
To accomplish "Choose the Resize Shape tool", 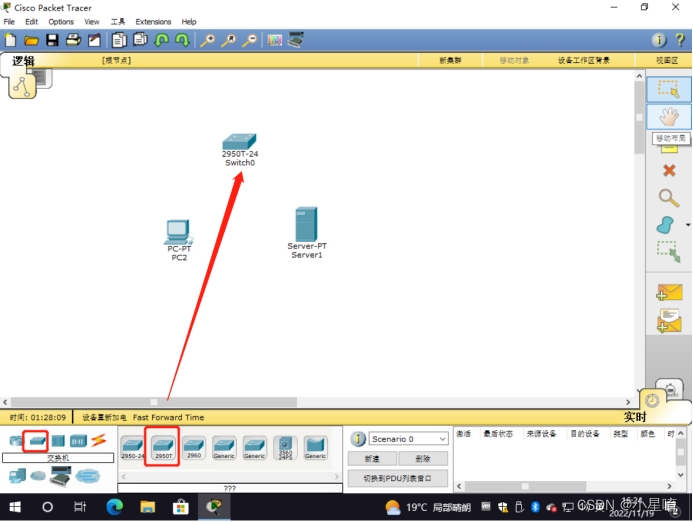I will 668,251.
